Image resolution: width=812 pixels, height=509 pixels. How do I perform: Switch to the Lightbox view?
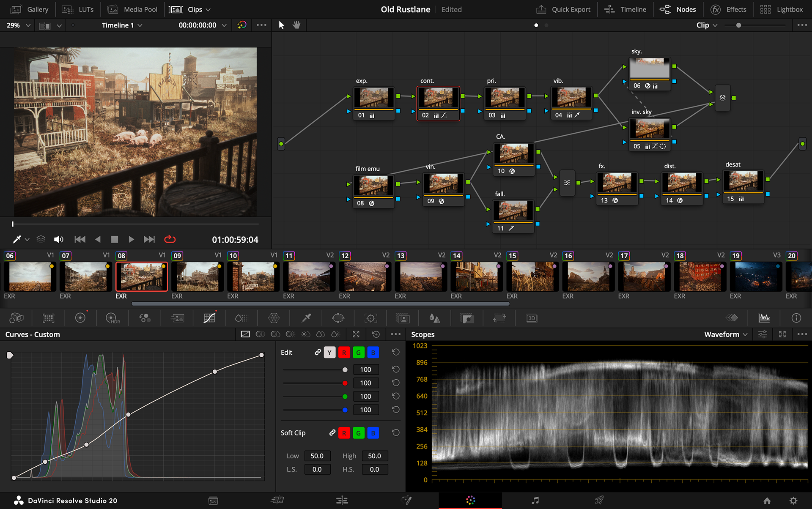click(x=782, y=9)
